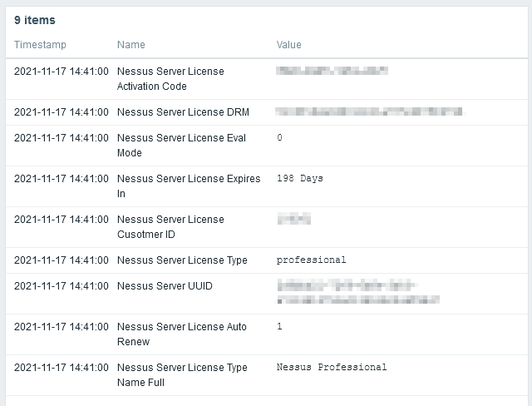
Task: Select 'Nessus Server License Expires In' name
Action: [x=189, y=186]
